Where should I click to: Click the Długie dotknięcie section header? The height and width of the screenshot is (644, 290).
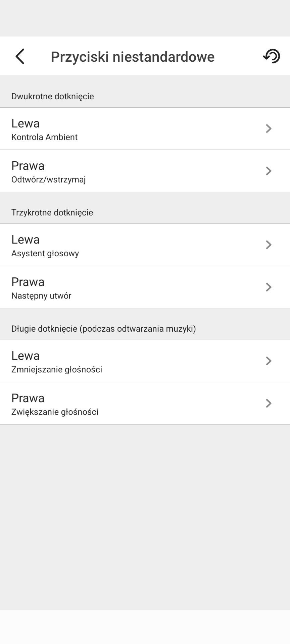pos(103,329)
